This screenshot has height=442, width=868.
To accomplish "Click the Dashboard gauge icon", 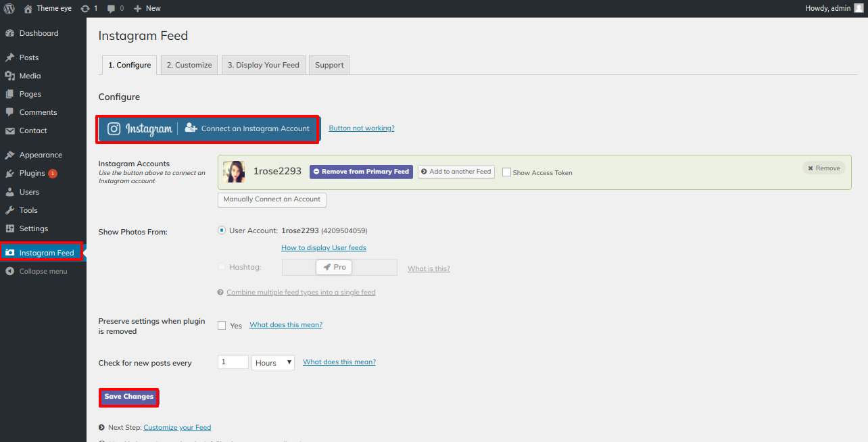I will pos(10,33).
